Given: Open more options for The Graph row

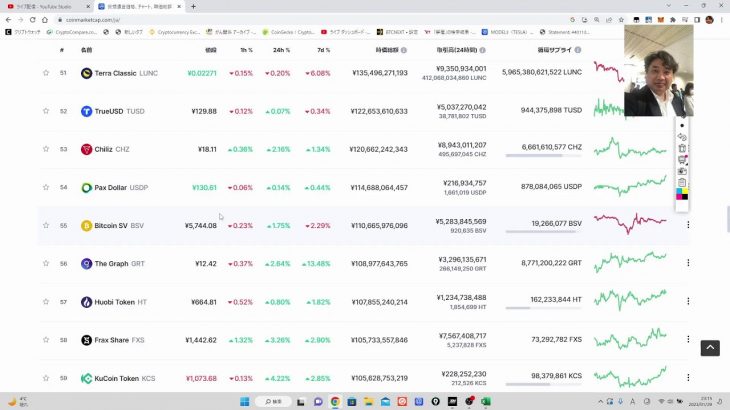Looking at the screenshot, I should point(688,263).
